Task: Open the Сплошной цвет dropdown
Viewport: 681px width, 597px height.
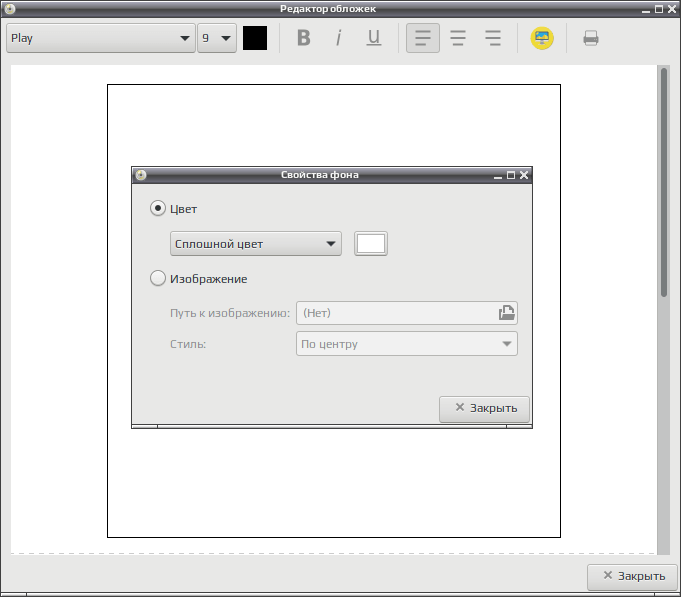Action: [256, 244]
